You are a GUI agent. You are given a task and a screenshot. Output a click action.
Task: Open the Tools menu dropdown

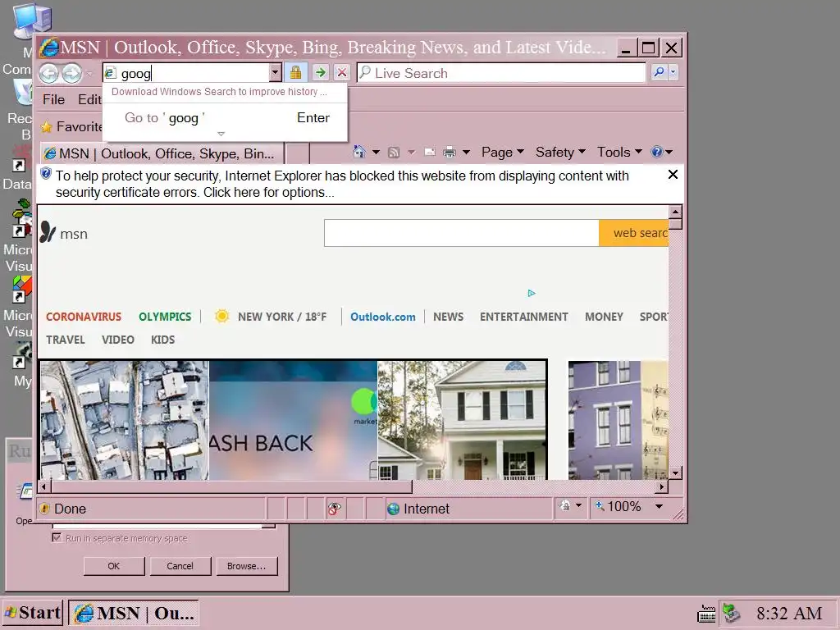click(619, 152)
